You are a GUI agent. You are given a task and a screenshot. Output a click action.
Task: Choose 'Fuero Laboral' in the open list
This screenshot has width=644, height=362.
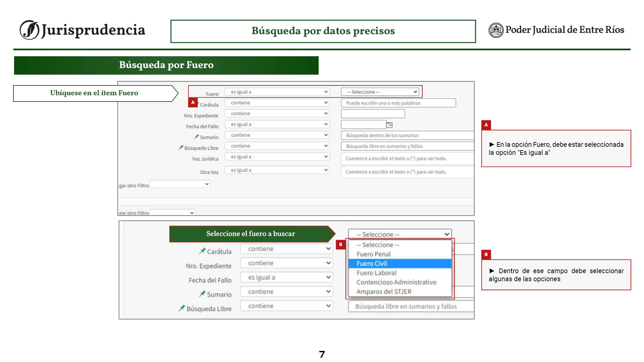click(400, 273)
